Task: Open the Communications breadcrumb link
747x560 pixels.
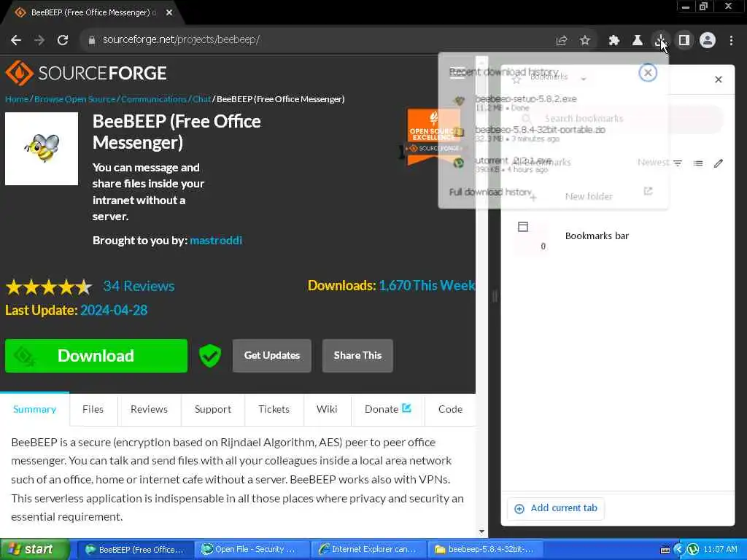Action: coord(153,99)
